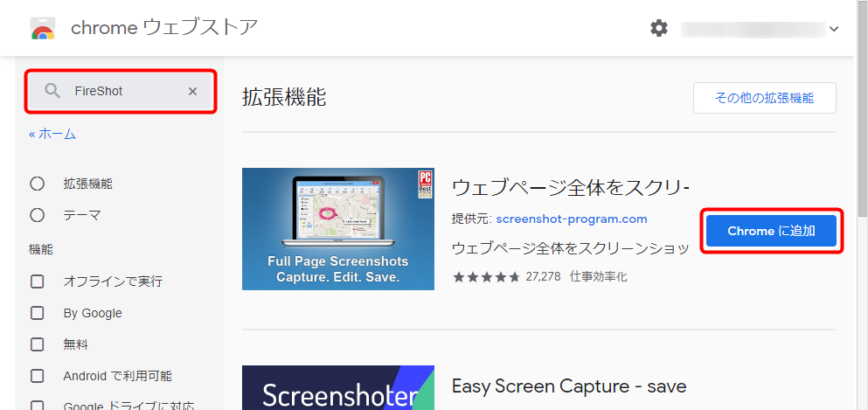Click the five-star rating of FireShot
868x410 pixels.
(x=486, y=276)
